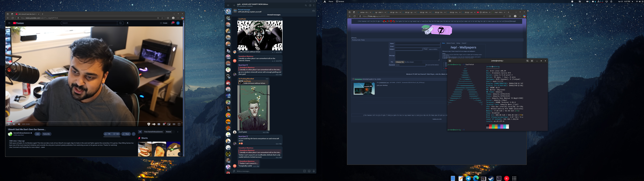Select the From SomeOrdinaryGamers chip
644x181 pixels.
pos(153,132)
